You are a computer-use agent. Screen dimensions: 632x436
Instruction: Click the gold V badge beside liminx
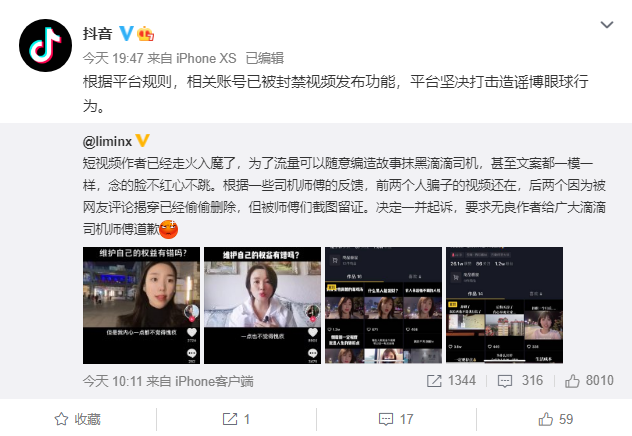tap(142, 141)
